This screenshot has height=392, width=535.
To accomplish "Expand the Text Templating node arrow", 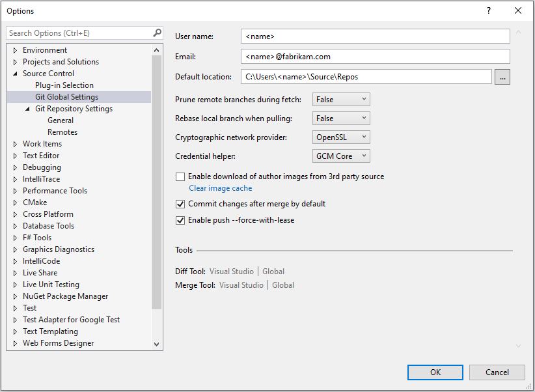I will 15,331.
